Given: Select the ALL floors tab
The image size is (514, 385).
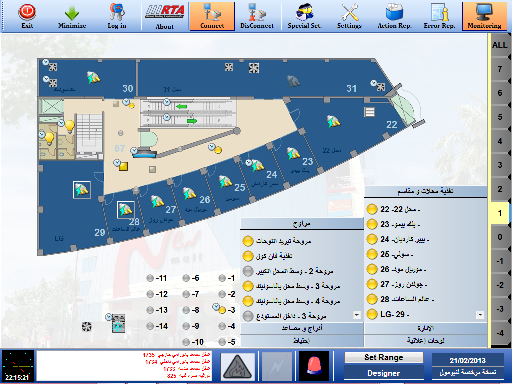Looking at the screenshot, I should tap(499, 45).
